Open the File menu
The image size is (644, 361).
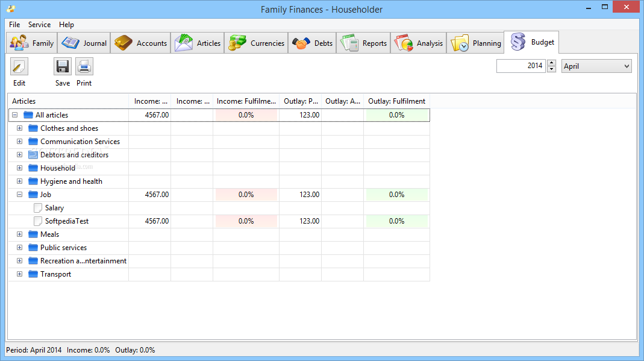click(14, 25)
